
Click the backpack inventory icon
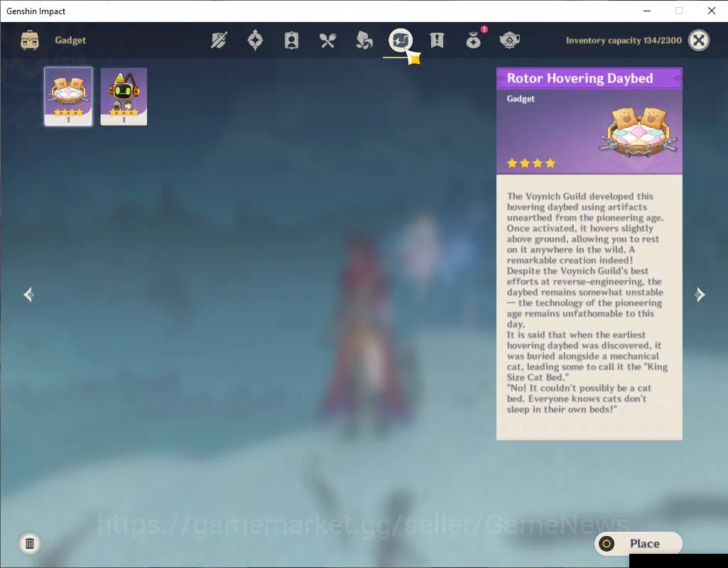tap(30, 40)
